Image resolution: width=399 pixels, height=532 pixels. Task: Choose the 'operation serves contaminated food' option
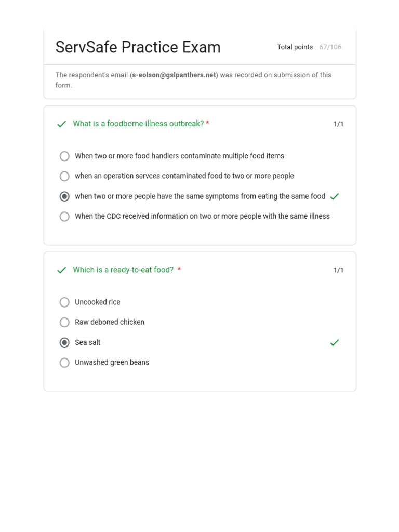(64, 176)
